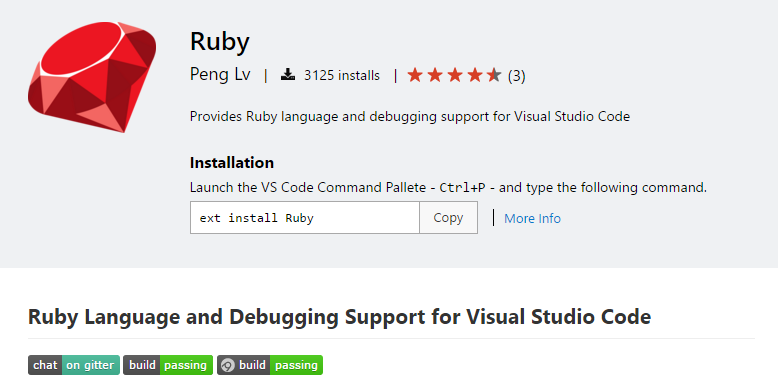Click the 'Ruby' extension title
Image resolution: width=778 pixels, height=388 pixels.
coord(220,42)
